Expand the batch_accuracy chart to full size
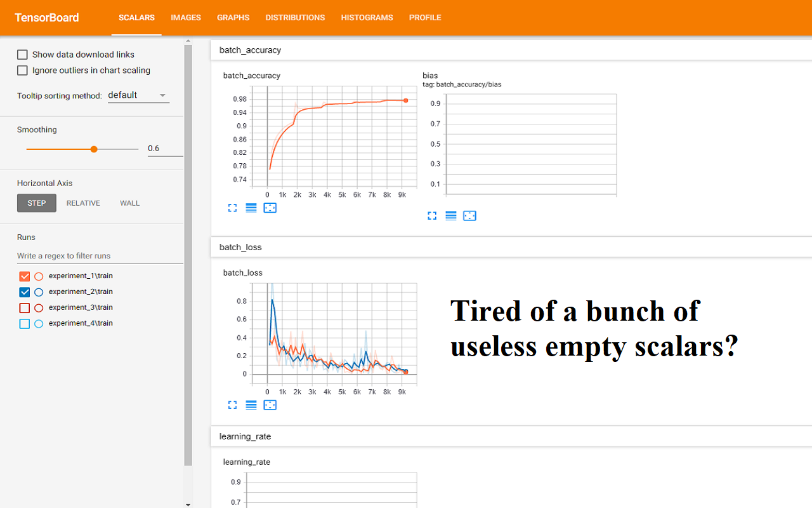The width and height of the screenshot is (812, 508). pos(232,208)
